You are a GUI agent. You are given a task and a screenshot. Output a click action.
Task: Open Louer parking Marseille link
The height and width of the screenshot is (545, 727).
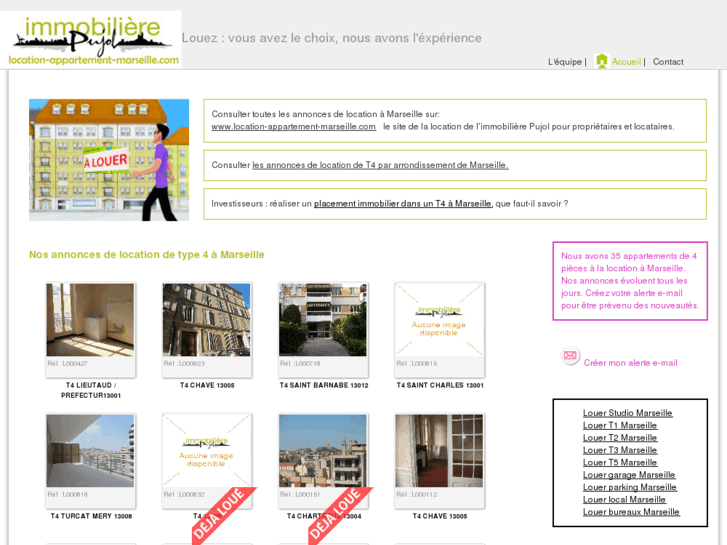click(630, 487)
